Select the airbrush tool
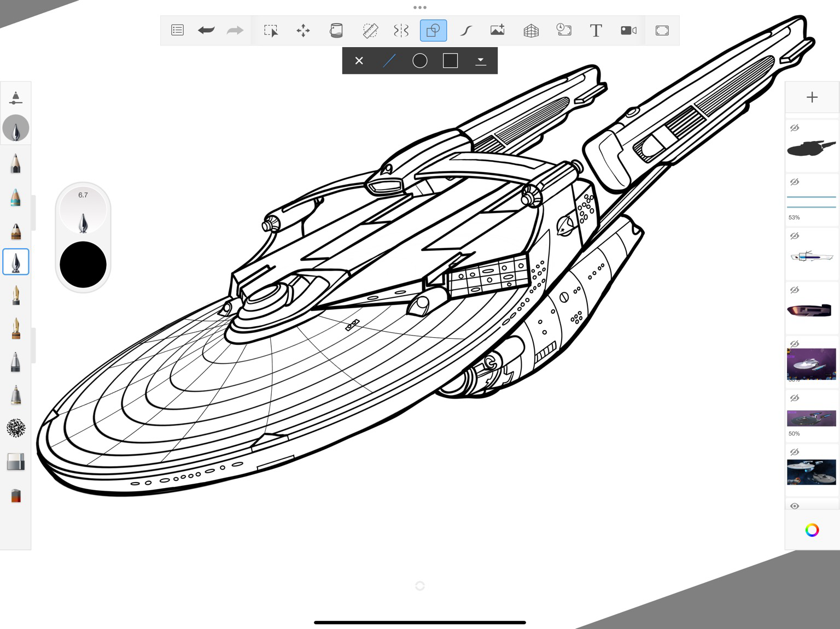The width and height of the screenshot is (840, 629). tap(16, 395)
